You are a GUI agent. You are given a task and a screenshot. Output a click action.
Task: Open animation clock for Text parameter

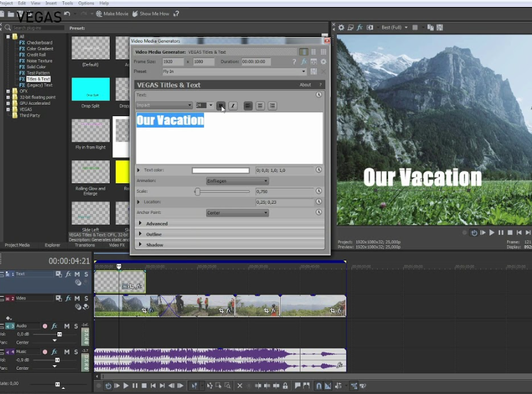tap(318, 95)
